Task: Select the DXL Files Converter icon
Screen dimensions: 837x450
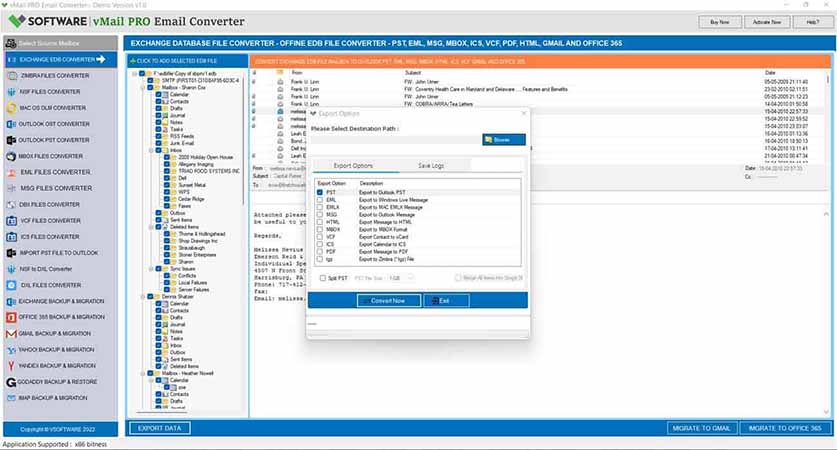Action: 11,285
